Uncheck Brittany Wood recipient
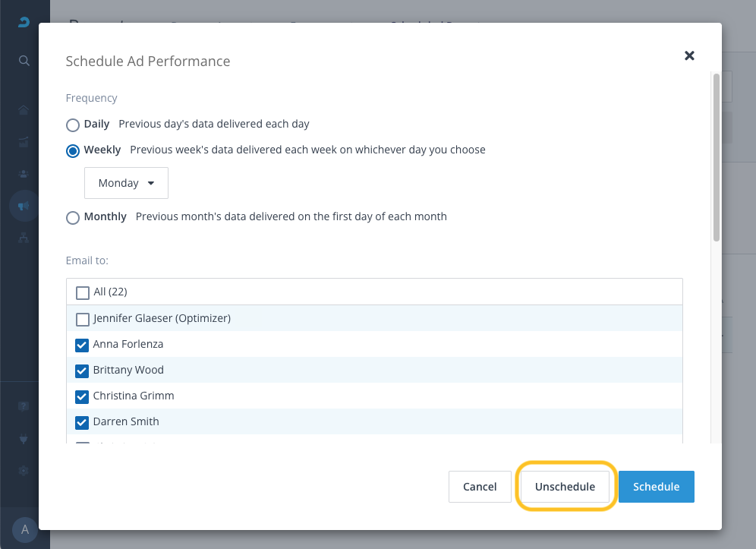This screenshot has height=549, width=756. (x=82, y=371)
